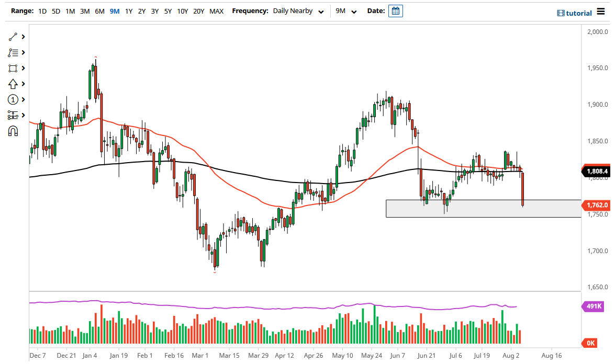Click the Aug 16 date axis label

[x=552, y=356]
